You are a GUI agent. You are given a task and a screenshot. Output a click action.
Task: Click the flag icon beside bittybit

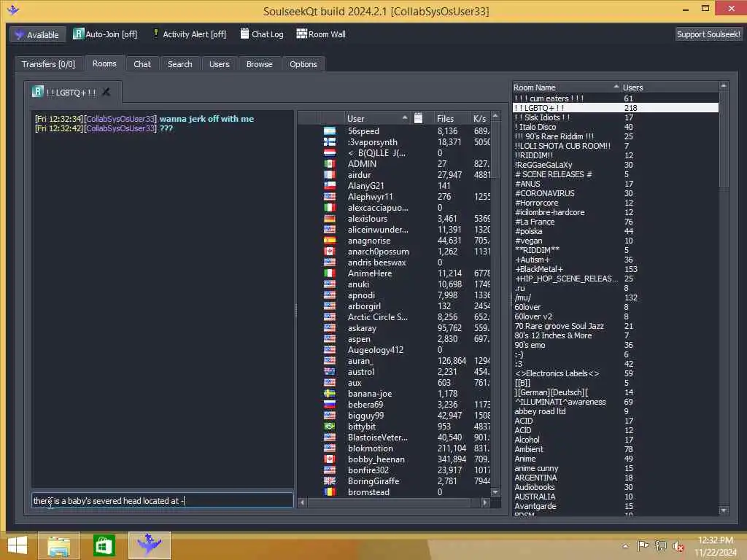330,427
